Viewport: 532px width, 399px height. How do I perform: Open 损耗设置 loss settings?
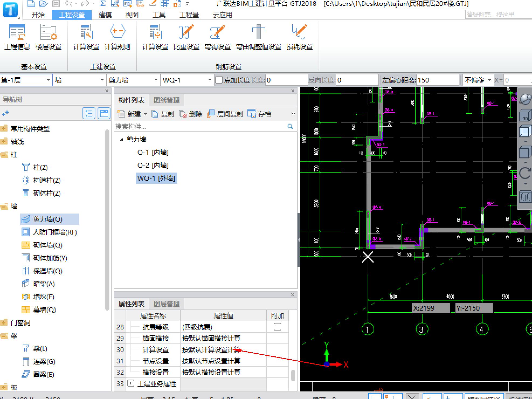click(x=300, y=37)
